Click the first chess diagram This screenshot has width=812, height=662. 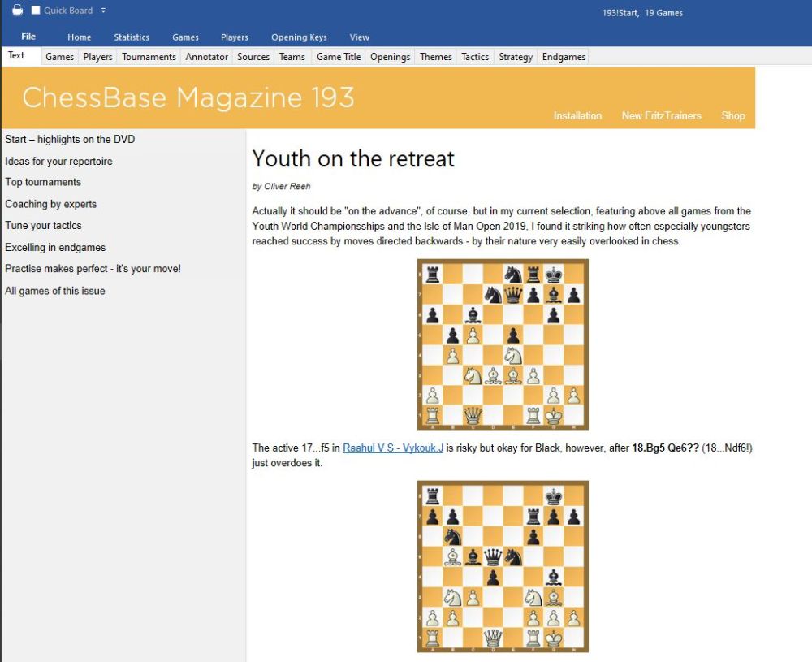503,344
